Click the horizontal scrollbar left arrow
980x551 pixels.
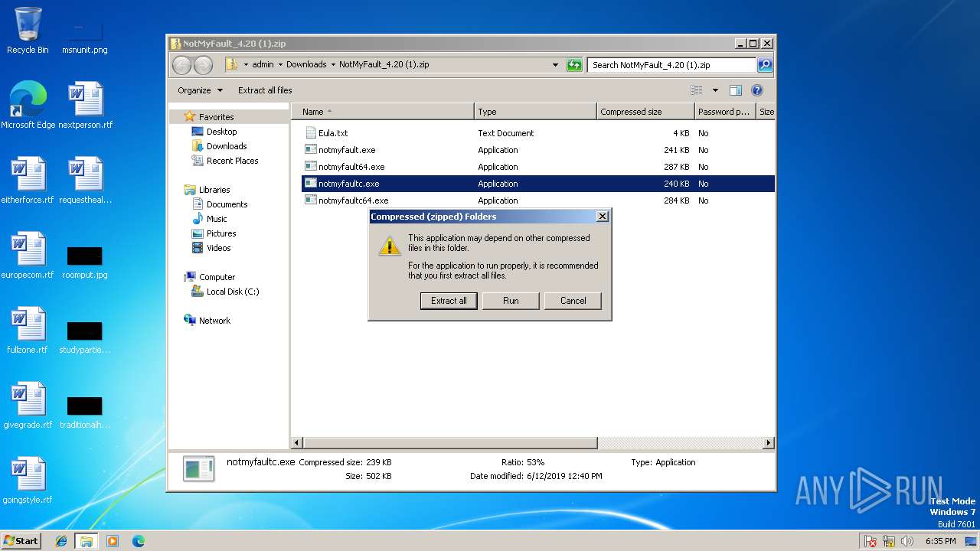point(298,443)
